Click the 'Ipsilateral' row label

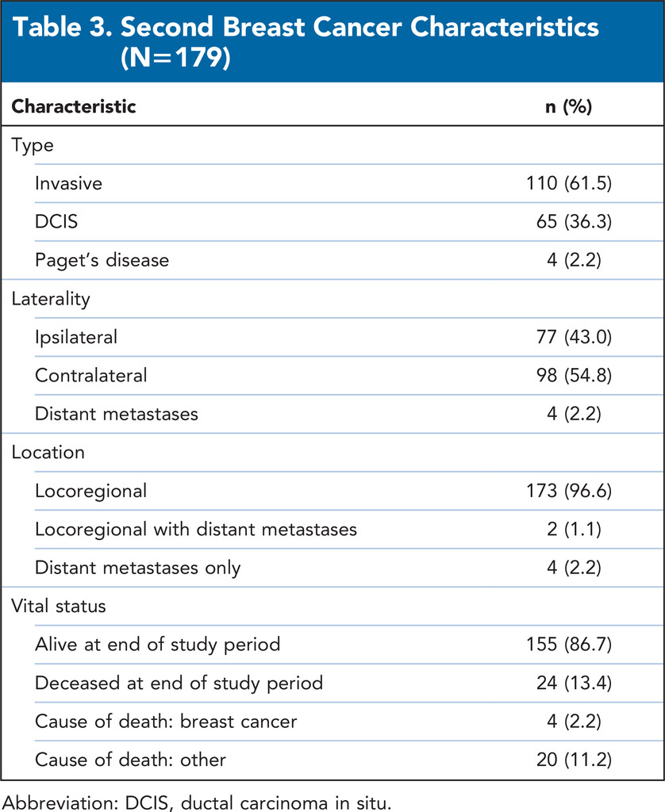pyautogui.click(x=76, y=337)
